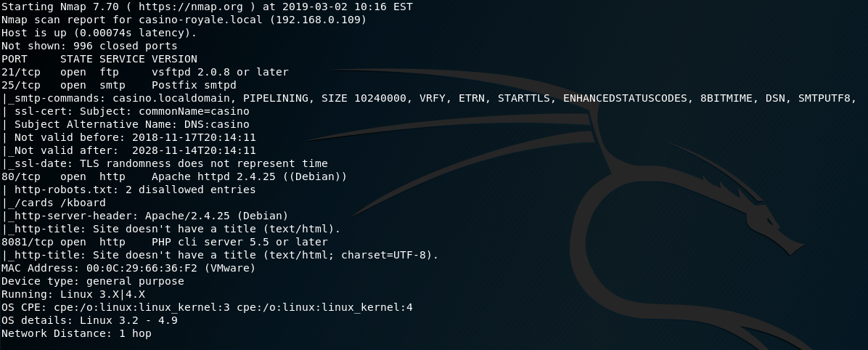Click the /kboard disallowed entry
Screen dimensions: 868x350
point(83,203)
